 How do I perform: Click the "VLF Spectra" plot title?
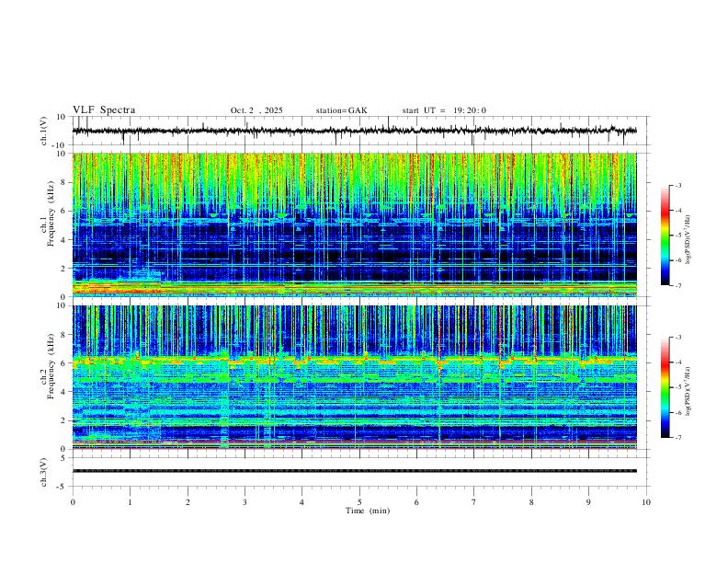104,110
